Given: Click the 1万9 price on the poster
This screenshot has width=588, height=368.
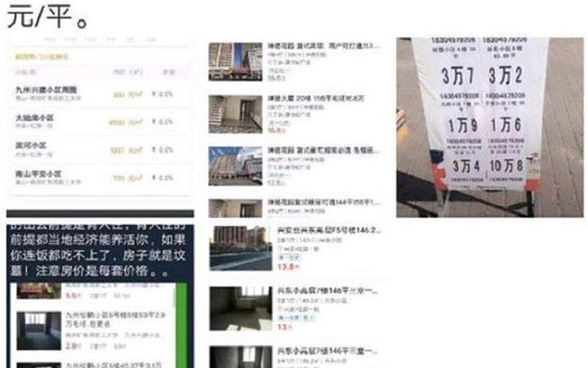Looking at the screenshot, I should click(x=463, y=125).
